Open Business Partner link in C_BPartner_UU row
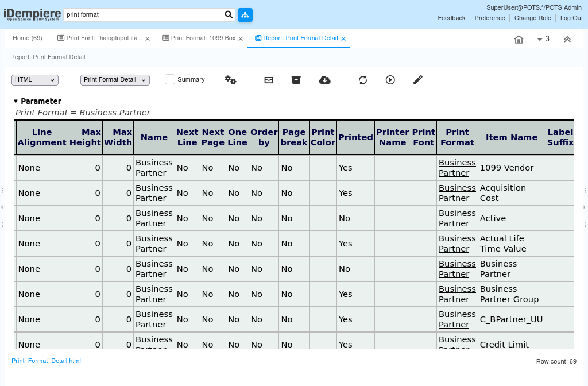 pos(457,319)
